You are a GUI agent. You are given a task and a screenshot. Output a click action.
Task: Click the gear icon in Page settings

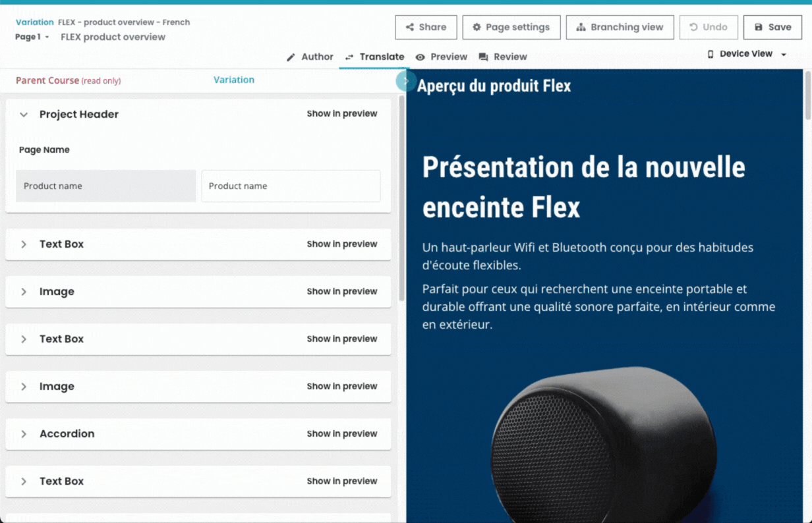click(x=477, y=27)
